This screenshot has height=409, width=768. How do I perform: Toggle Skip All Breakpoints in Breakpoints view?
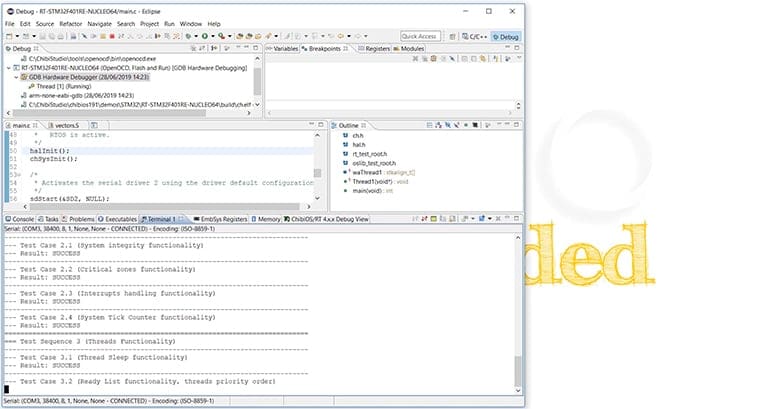tap(452, 59)
